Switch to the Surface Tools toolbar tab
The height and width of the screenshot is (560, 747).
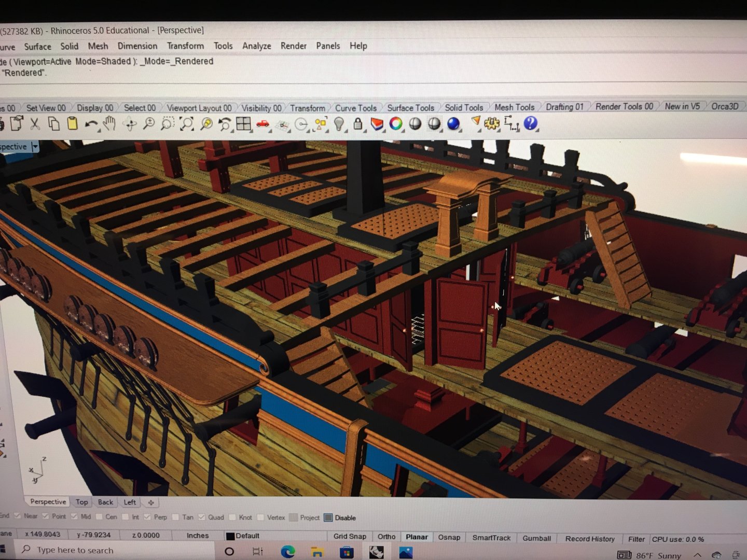pos(410,108)
